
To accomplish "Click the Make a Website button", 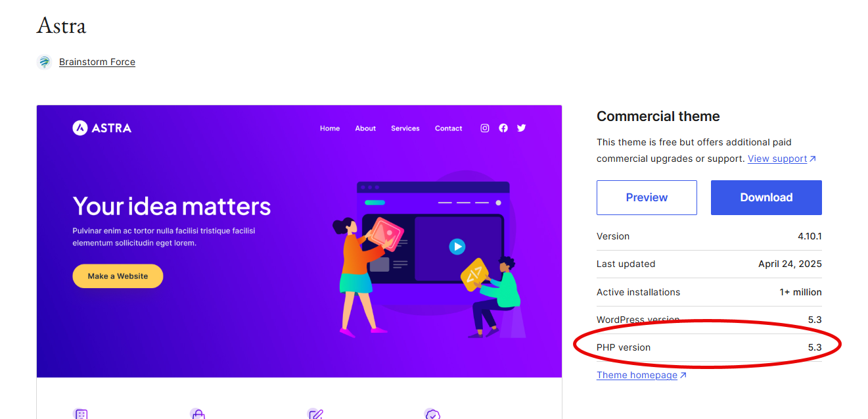I will coord(118,276).
